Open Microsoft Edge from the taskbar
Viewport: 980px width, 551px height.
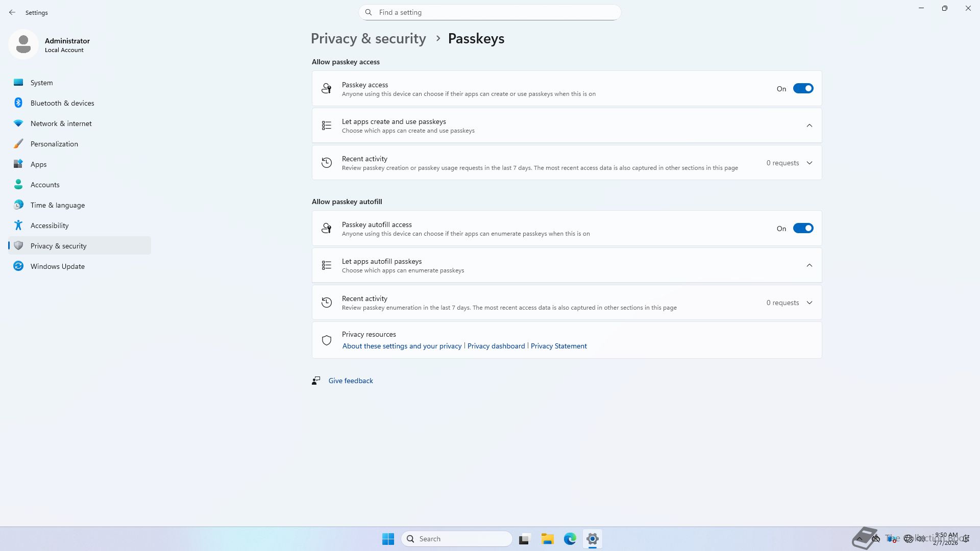pos(570,539)
